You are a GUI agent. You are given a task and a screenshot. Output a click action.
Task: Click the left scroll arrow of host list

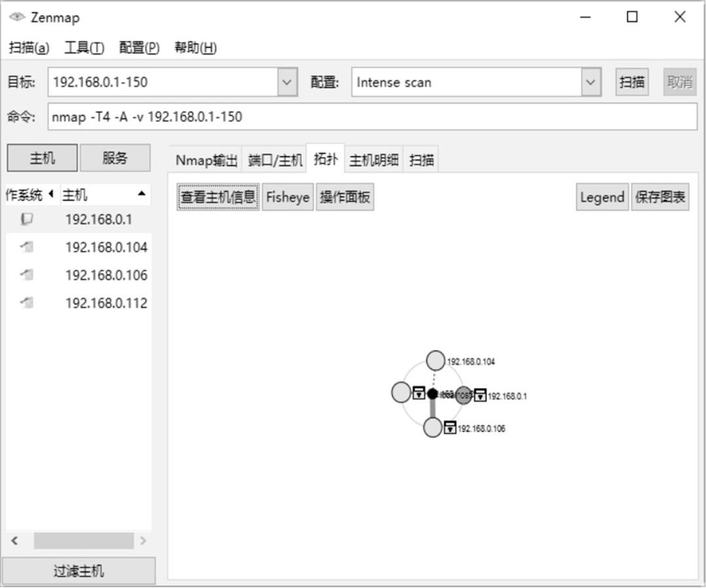tap(15, 540)
